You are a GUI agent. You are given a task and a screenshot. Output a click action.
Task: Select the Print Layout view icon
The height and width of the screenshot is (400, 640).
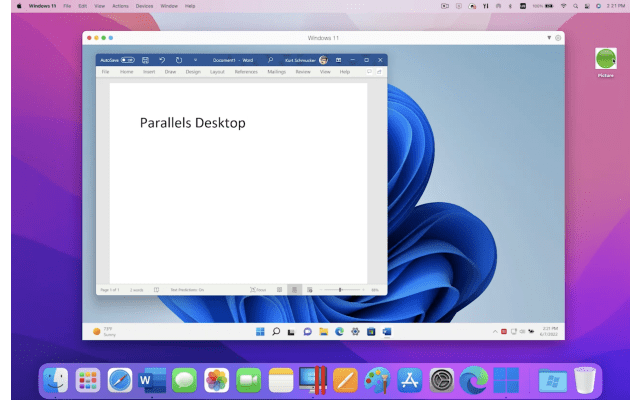(294, 290)
